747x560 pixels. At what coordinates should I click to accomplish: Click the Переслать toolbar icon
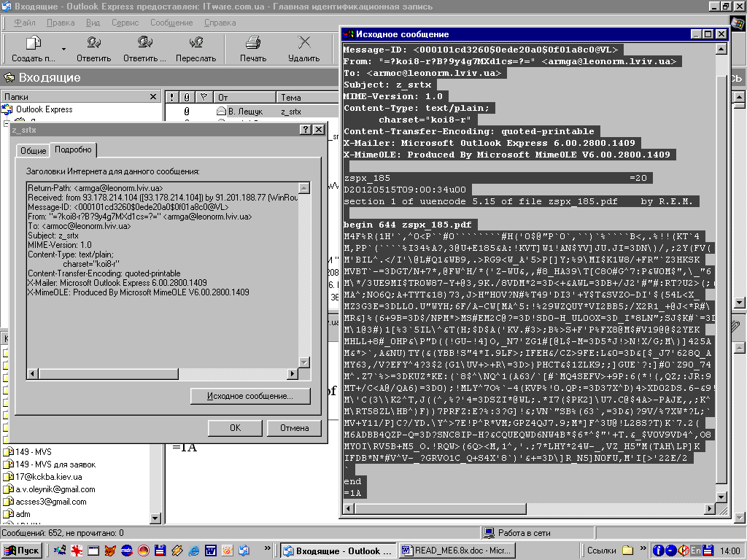pos(196,48)
